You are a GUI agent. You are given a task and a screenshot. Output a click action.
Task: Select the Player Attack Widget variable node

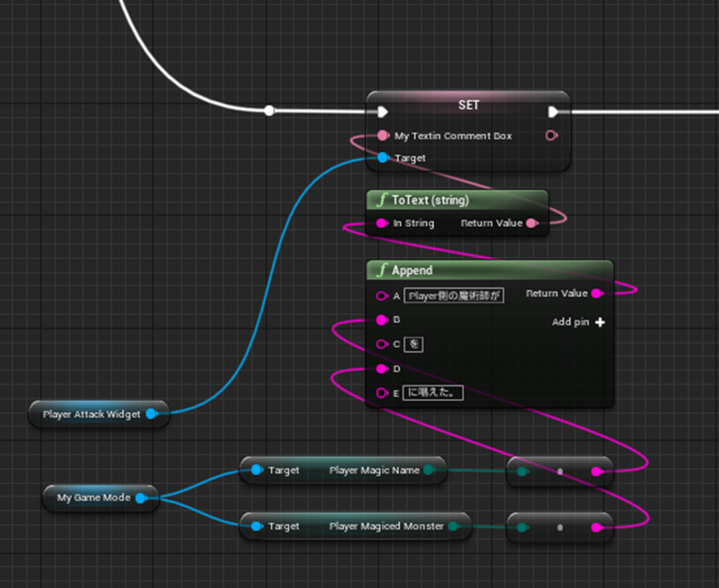(99, 414)
